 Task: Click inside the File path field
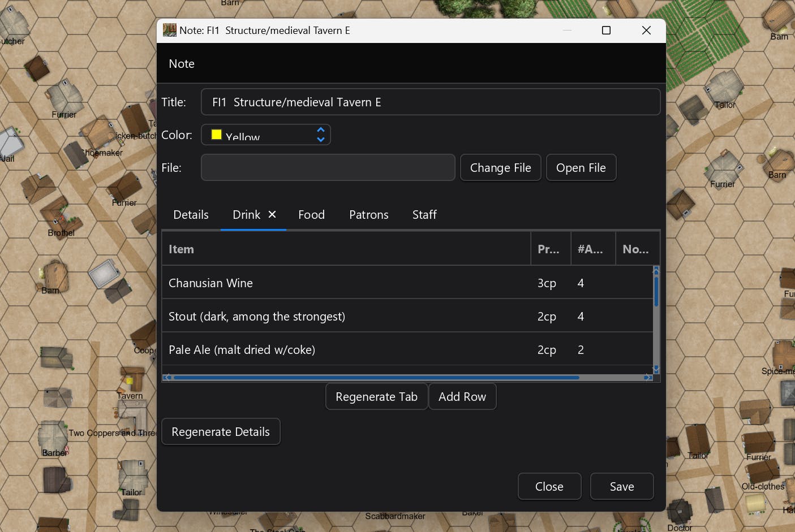click(328, 168)
